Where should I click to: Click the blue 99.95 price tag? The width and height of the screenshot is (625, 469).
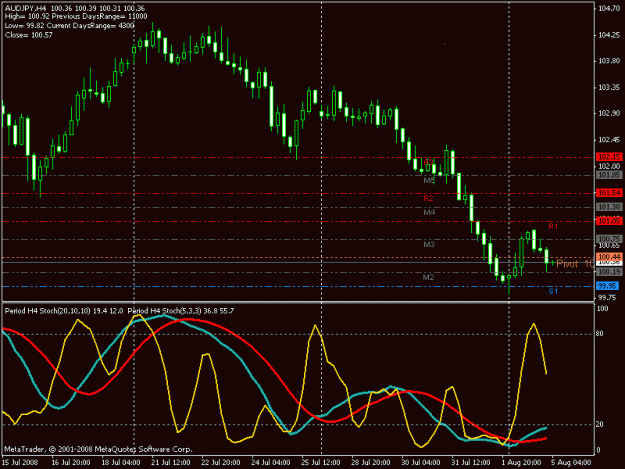(607, 286)
